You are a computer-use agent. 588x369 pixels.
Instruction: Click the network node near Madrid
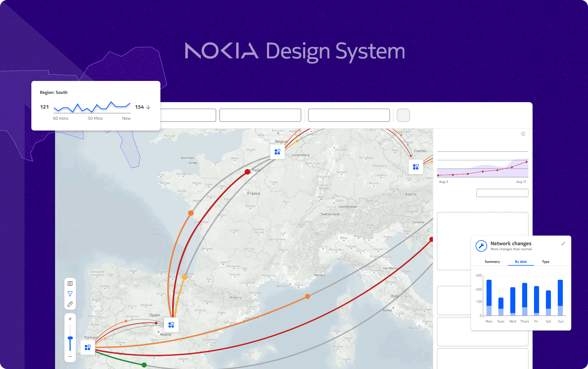pyautogui.click(x=171, y=325)
